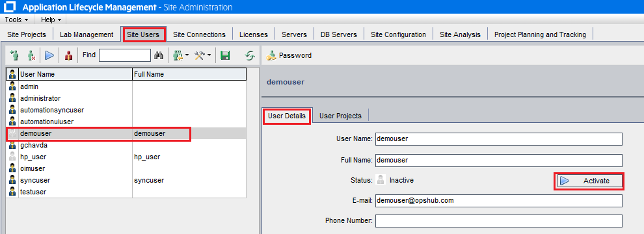Click the user icon beside gchavda

[x=12, y=145]
